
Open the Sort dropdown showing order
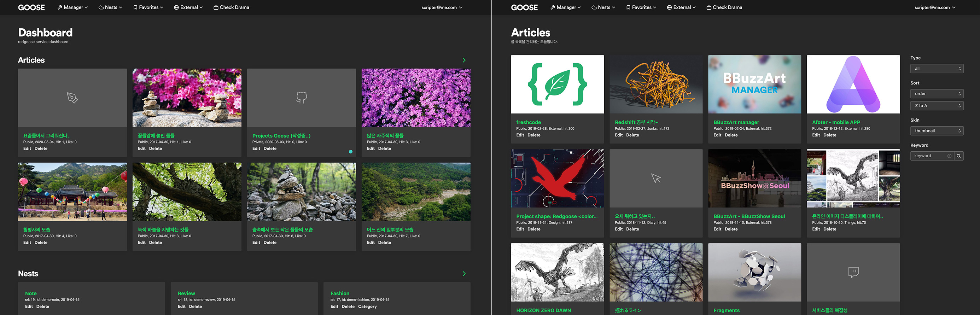coord(936,94)
